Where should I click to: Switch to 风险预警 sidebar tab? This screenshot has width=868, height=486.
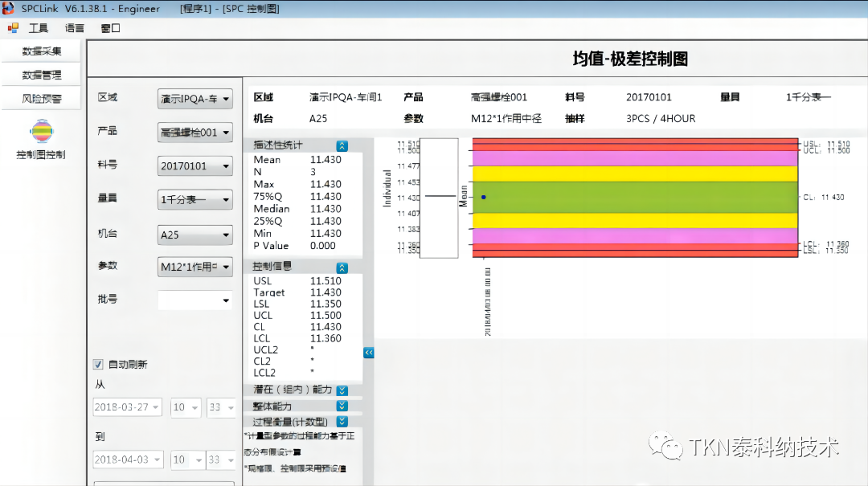(42, 99)
